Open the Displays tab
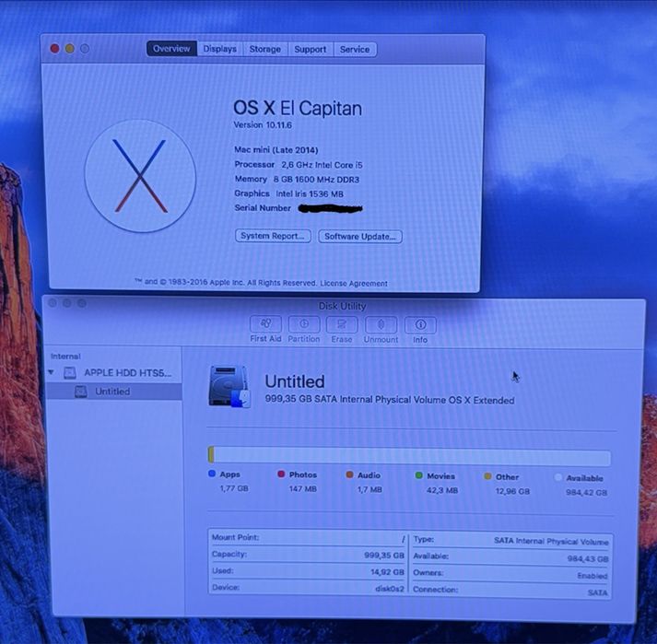This screenshot has height=644, width=657. [220, 49]
